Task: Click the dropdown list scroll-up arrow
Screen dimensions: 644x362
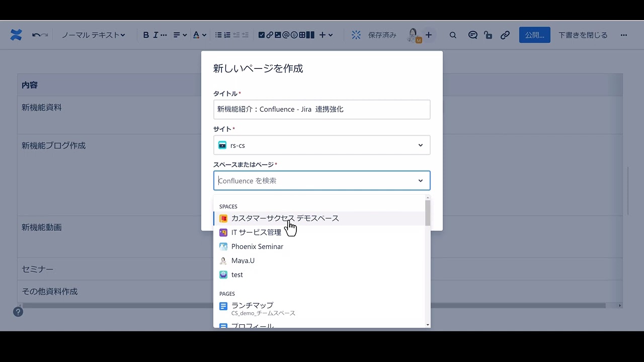Action: tap(428, 198)
